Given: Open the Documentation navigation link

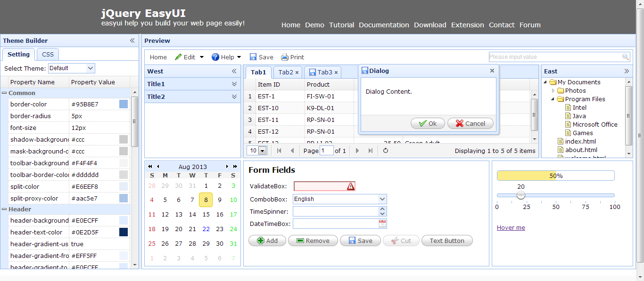Looking at the screenshot, I should pyautogui.click(x=384, y=25).
